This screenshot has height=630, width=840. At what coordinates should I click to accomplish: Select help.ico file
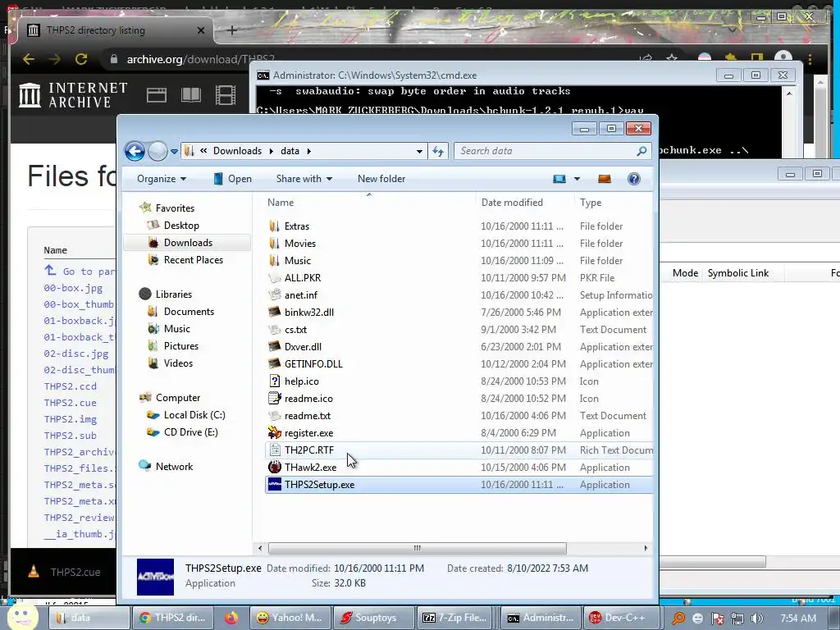pyautogui.click(x=302, y=381)
